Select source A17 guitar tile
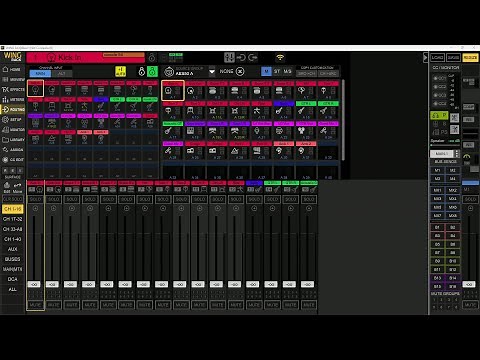The width and height of the screenshot is (480, 360). 173,131
